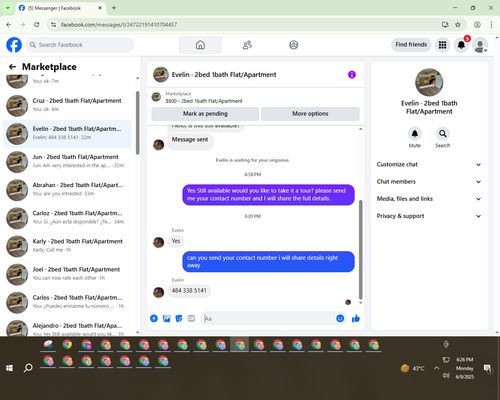Open the $800 listing link
This screenshot has width=500, height=400.
(x=204, y=101)
